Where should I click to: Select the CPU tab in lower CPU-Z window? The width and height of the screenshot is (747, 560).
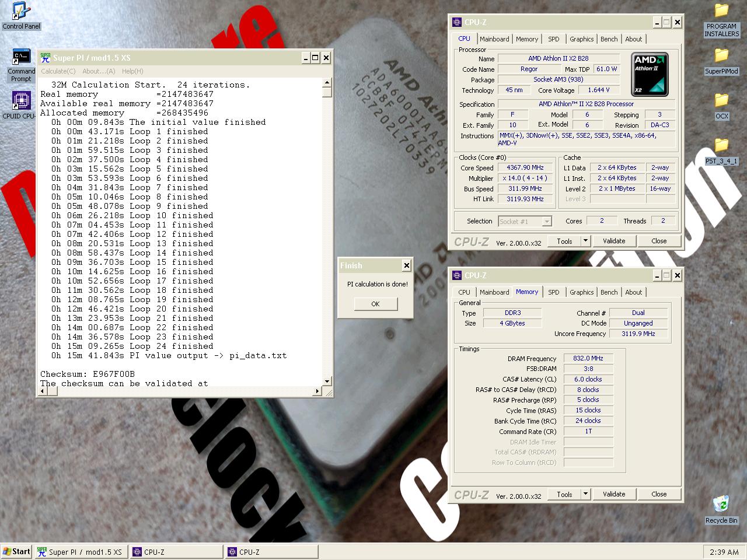tap(464, 292)
